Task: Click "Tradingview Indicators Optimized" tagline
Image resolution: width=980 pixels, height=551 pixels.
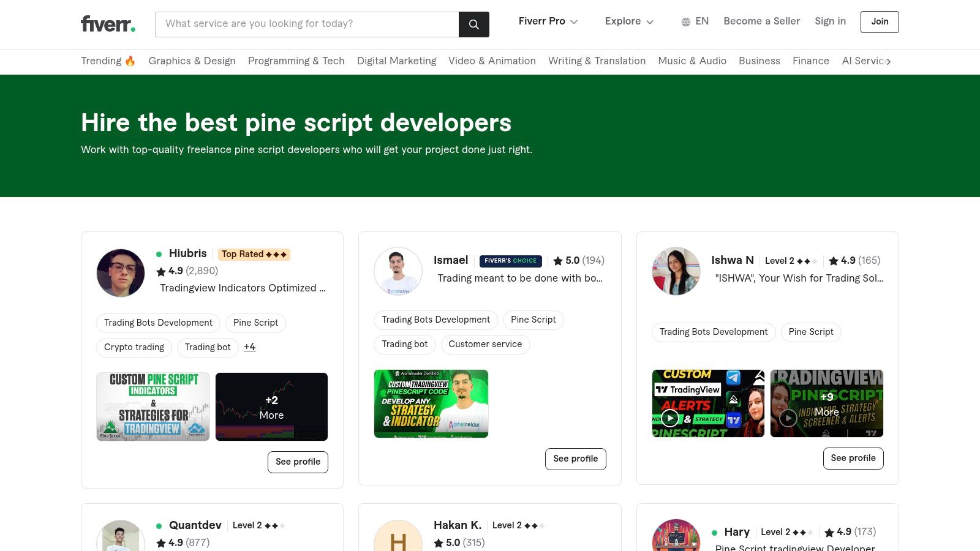Action: pos(243,288)
